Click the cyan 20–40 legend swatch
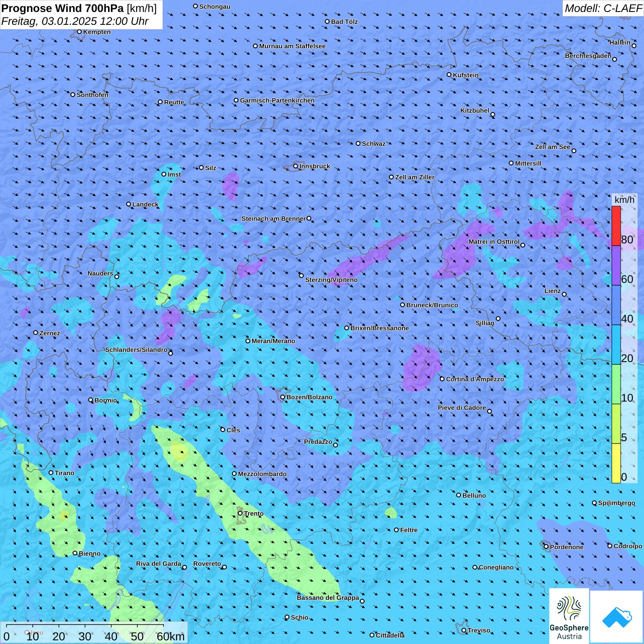This screenshot has height=644, width=644. 616,345
